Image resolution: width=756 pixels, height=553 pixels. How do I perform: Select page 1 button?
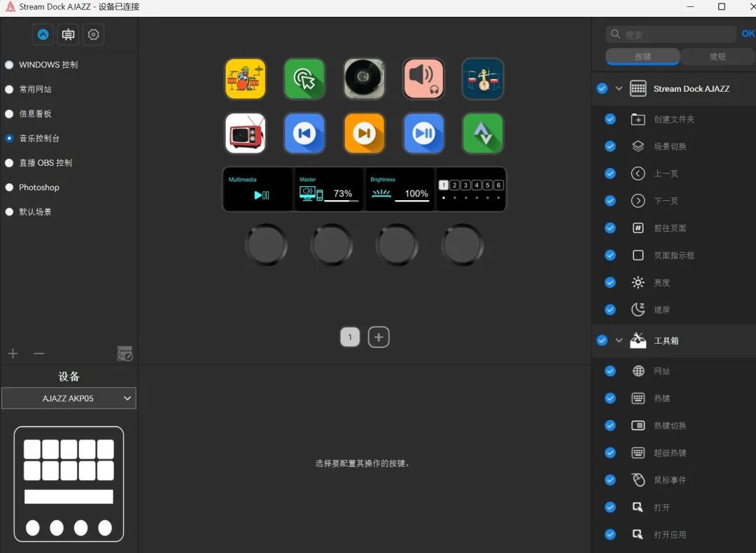tap(350, 337)
